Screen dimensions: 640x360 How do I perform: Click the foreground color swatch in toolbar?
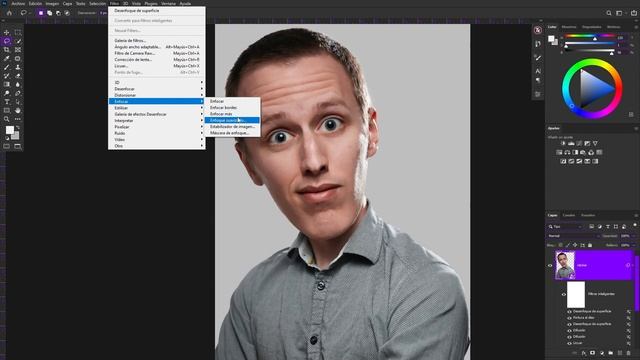[x=9, y=130]
